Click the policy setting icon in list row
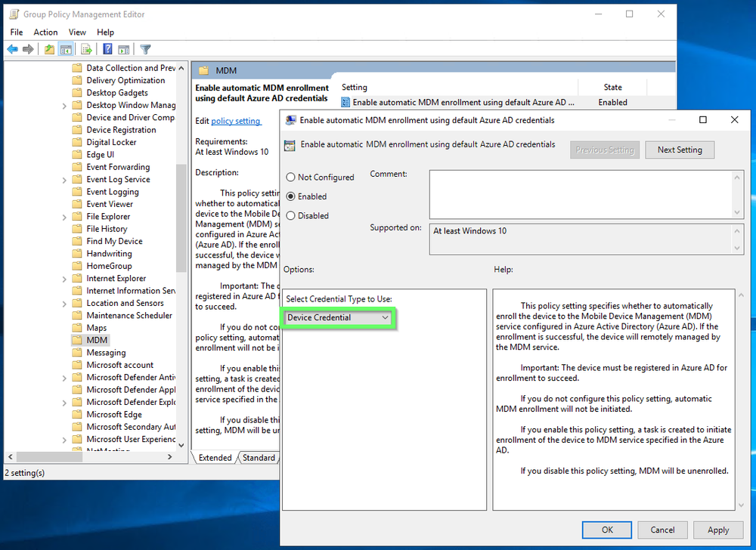Image resolution: width=756 pixels, height=550 pixels. 345,102
